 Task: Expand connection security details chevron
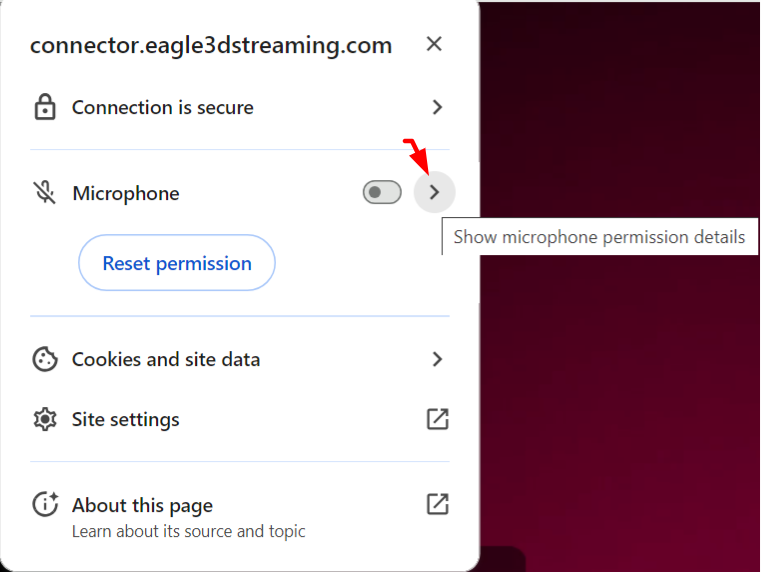pos(437,107)
